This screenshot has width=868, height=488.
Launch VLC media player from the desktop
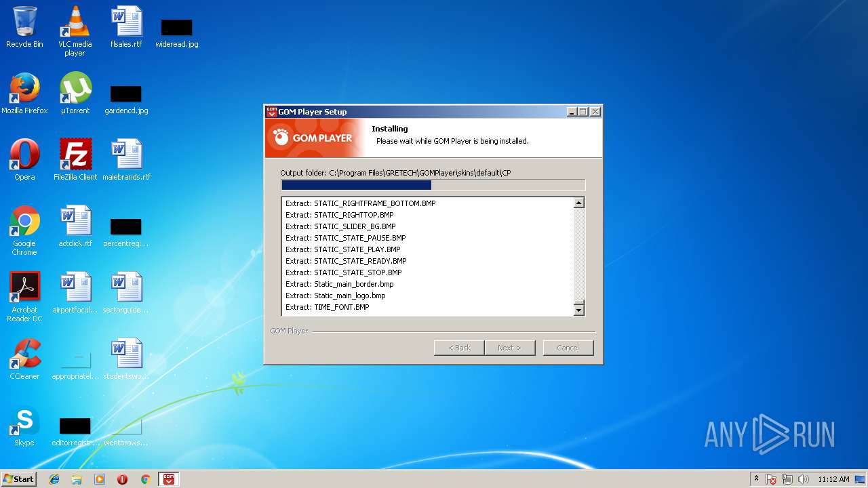point(75,31)
